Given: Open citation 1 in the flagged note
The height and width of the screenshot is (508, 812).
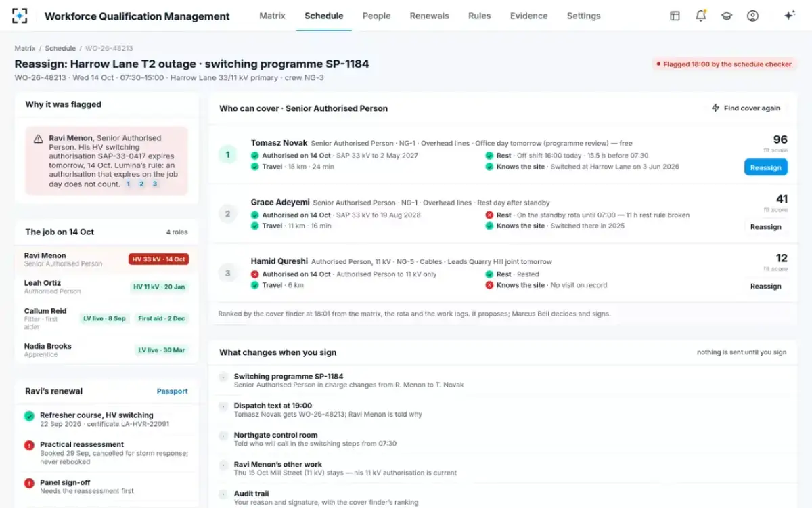Looking at the screenshot, I should (x=128, y=184).
